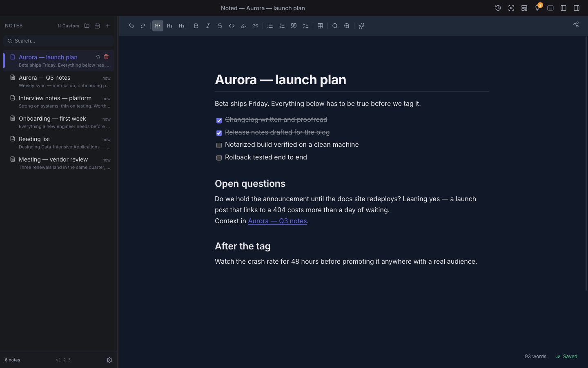
Task: Click the Watch the crash rate paragraph
Action: pos(346,262)
